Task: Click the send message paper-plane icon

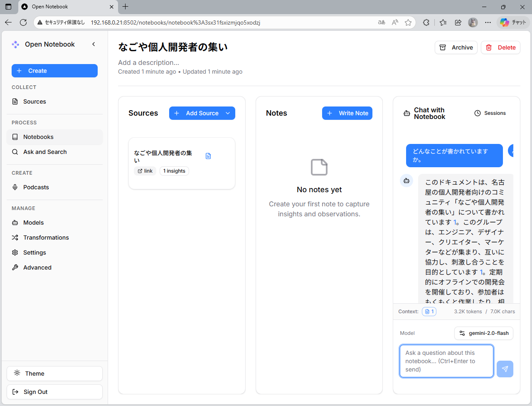Action: [x=505, y=369]
